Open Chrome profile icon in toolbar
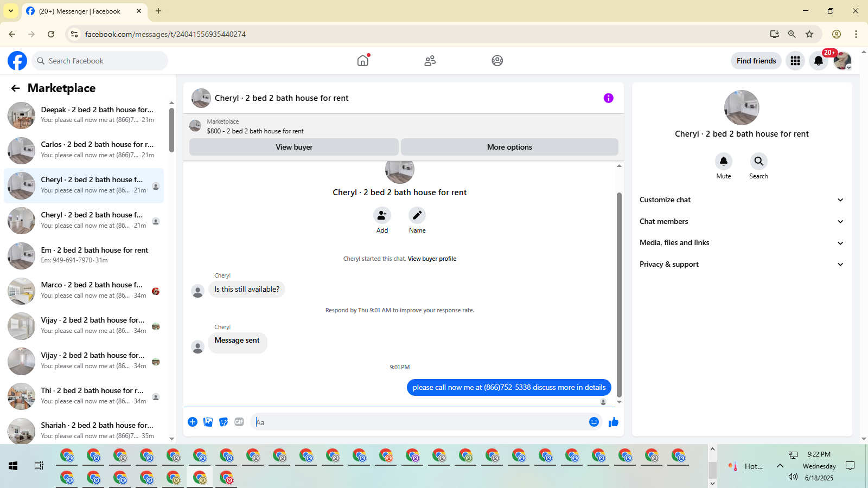868x488 pixels. pyautogui.click(x=837, y=34)
